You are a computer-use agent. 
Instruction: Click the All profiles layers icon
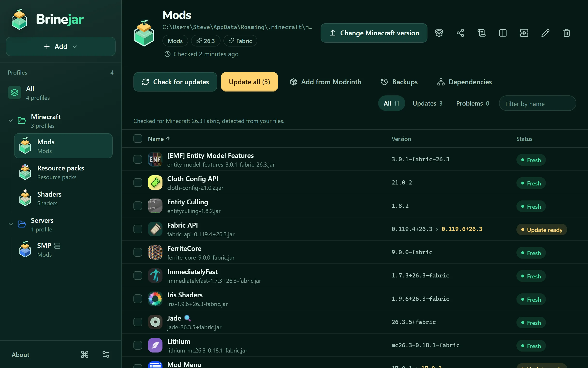click(15, 92)
